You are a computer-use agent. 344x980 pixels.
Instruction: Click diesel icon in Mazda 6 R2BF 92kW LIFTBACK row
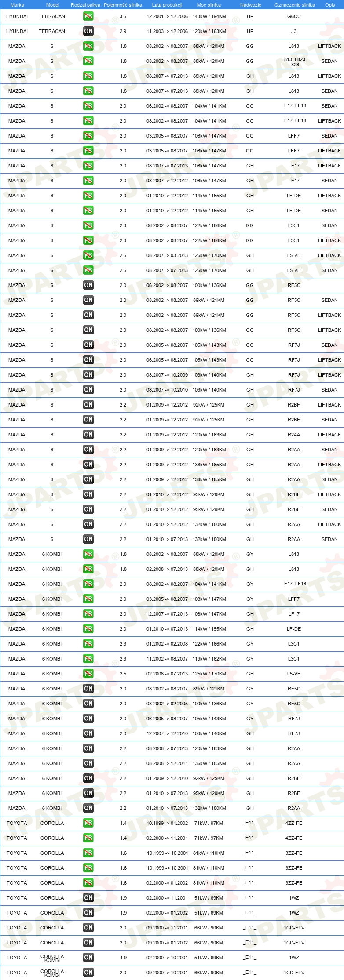pos(88,405)
